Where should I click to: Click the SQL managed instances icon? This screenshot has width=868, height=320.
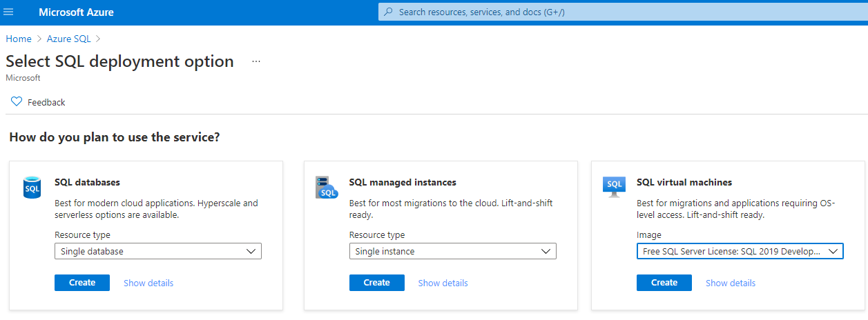pos(326,187)
